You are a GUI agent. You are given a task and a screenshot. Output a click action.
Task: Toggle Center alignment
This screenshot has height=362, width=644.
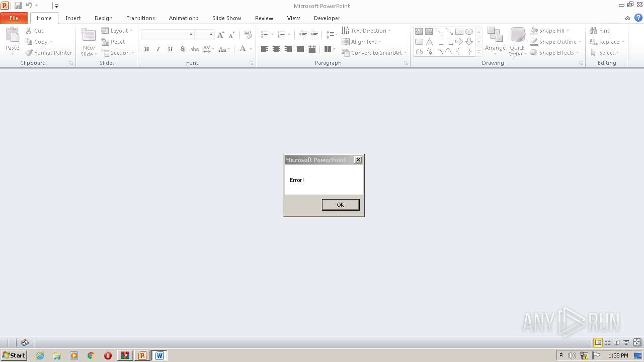[276, 49]
